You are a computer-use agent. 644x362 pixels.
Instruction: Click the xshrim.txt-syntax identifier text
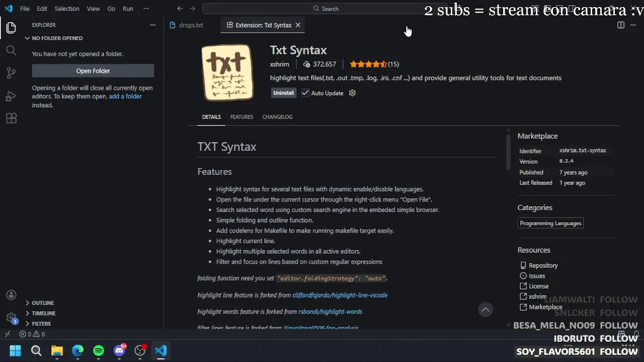[x=583, y=151]
